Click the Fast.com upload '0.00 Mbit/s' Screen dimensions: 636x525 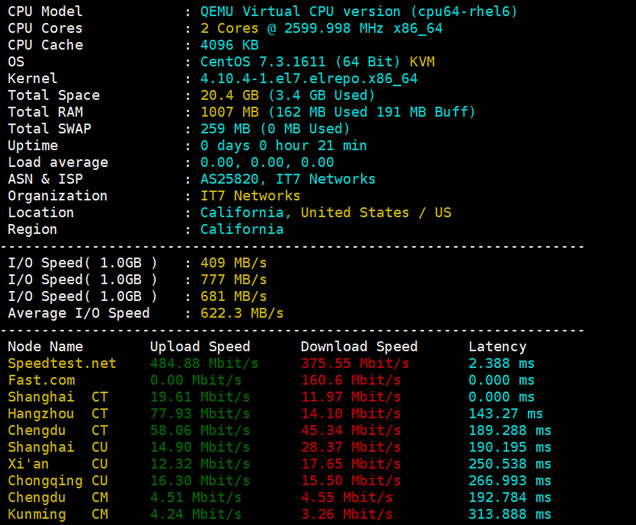tap(196, 380)
